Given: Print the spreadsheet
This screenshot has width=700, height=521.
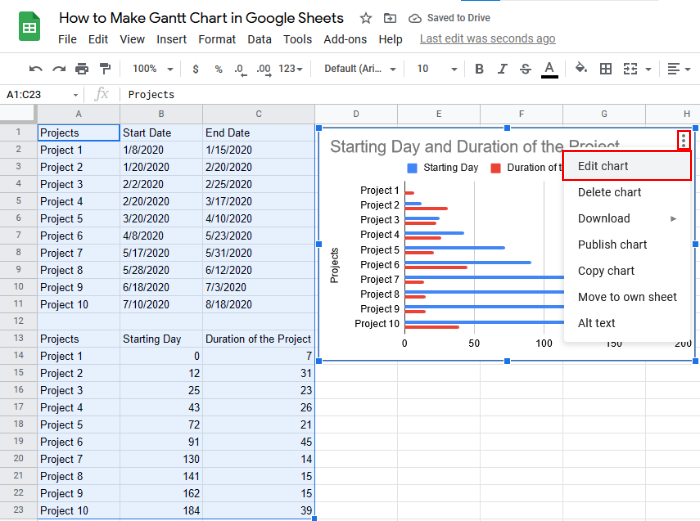Looking at the screenshot, I should (82, 69).
